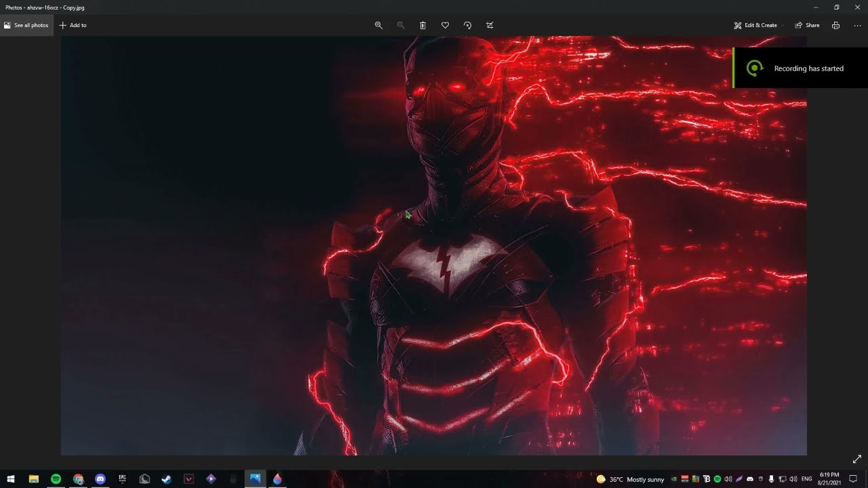The image size is (868, 488).
Task: Open the purple diamond app in taskbar
Action: (211, 479)
